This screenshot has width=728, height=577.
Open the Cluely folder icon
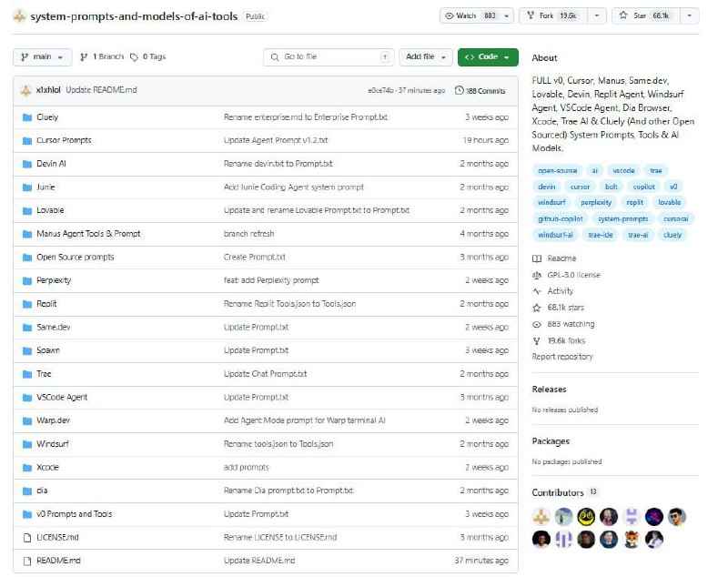27,117
